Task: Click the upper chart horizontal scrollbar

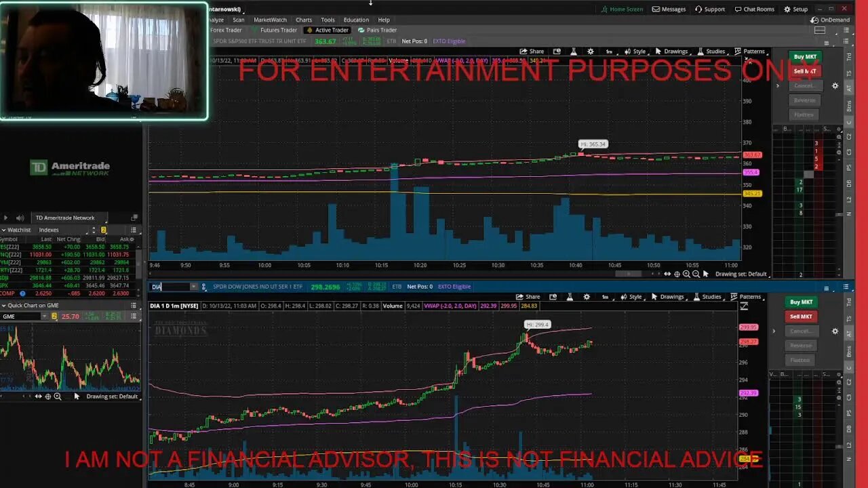Action: click(628, 274)
